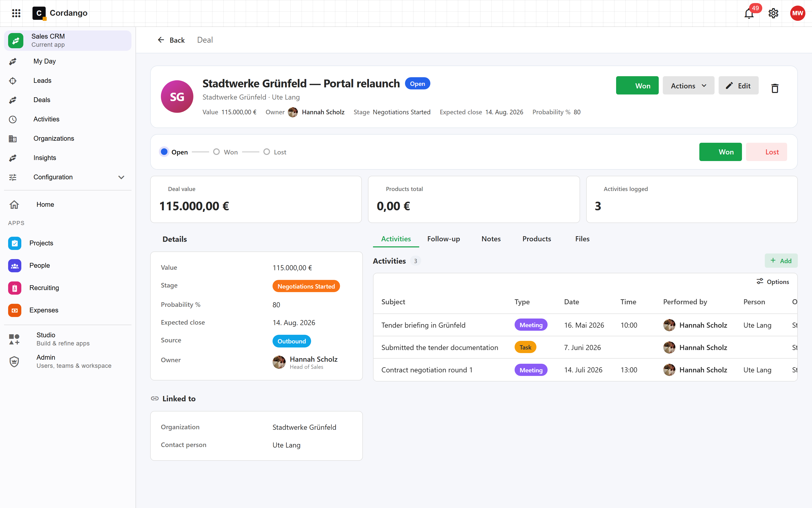
Task: Open Contract negotiation round 1 row
Action: pos(585,370)
